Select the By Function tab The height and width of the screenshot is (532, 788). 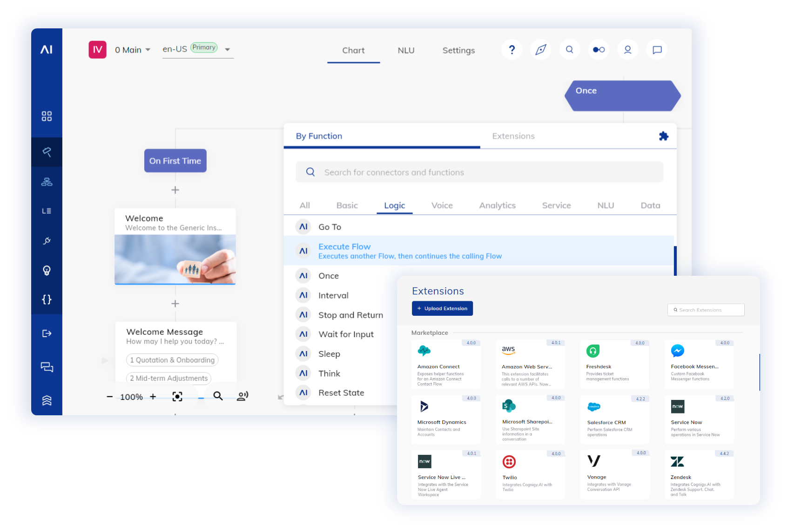click(x=382, y=136)
